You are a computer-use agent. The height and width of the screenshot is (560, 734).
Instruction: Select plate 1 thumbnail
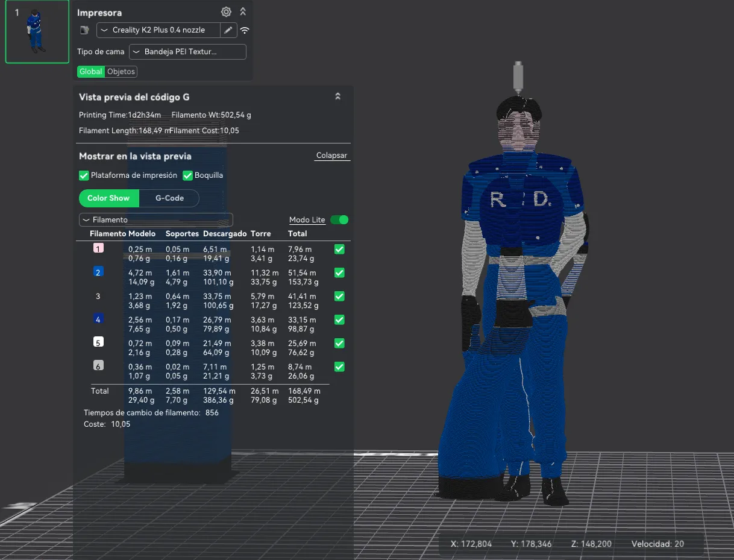tap(37, 32)
